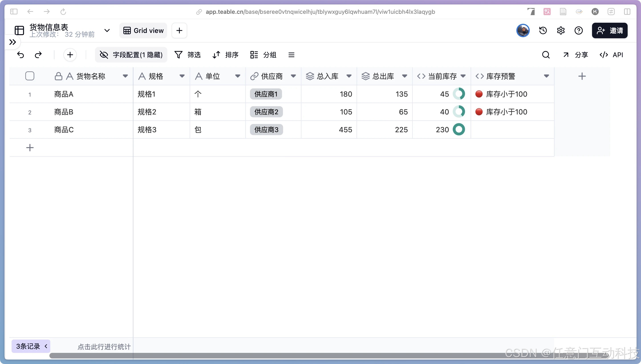Click the undo arrow icon
Image resolution: width=641 pixels, height=364 pixels.
pyautogui.click(x=20, y=55)
